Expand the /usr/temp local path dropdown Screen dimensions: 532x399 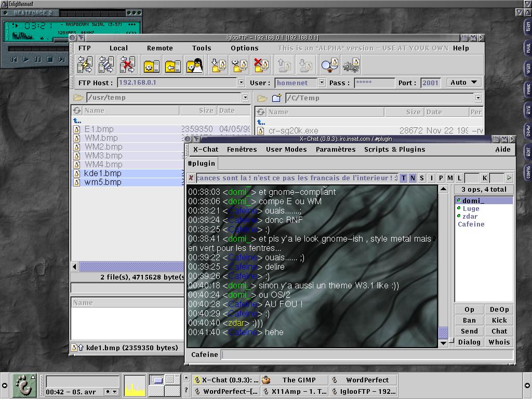tap(245, 98)
